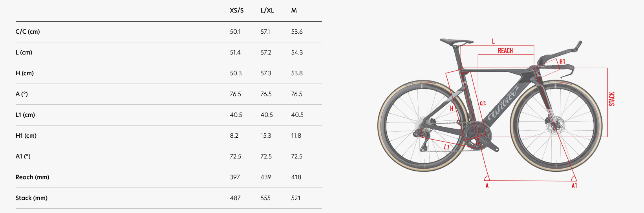Click the H1 (cm) row label
Viewport: 644px width, 213px height.
(x=26, y=136)
